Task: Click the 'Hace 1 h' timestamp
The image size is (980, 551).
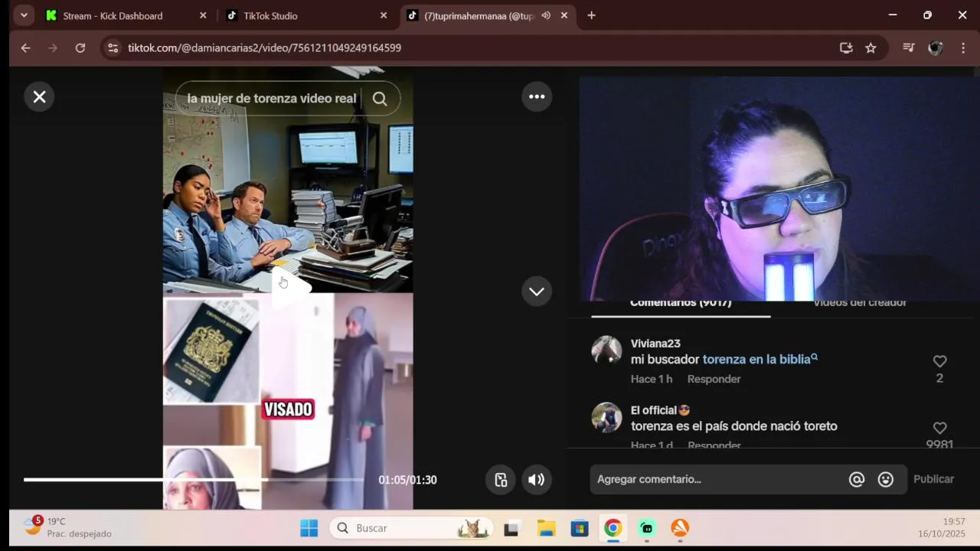Action: coord(652,379)
